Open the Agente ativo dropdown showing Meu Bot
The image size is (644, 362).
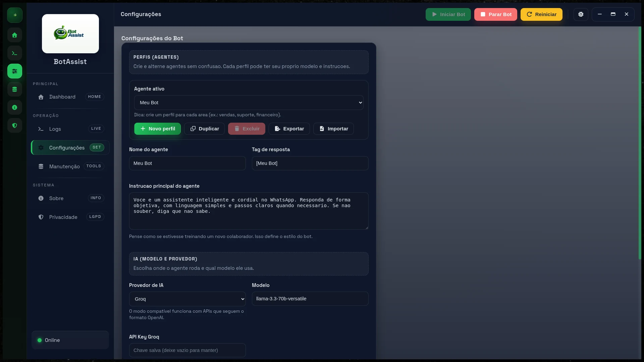249,102
